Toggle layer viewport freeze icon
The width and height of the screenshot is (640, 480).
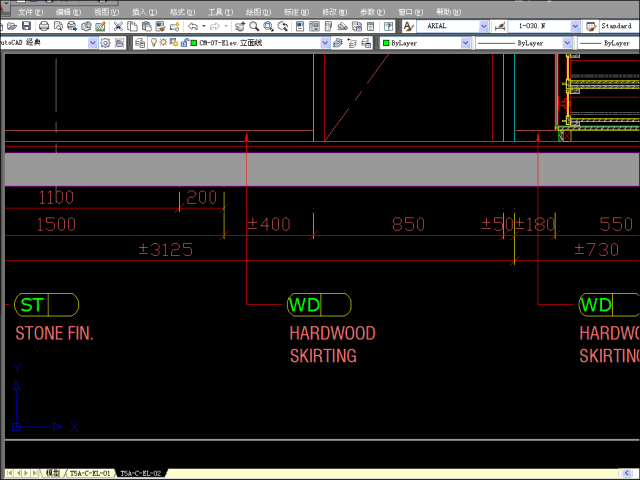(x=174, y=42)
